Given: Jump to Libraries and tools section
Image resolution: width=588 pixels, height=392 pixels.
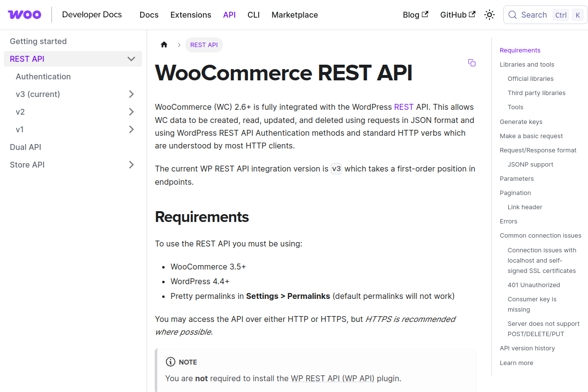Looking at the screenshot, I should 527,64.
